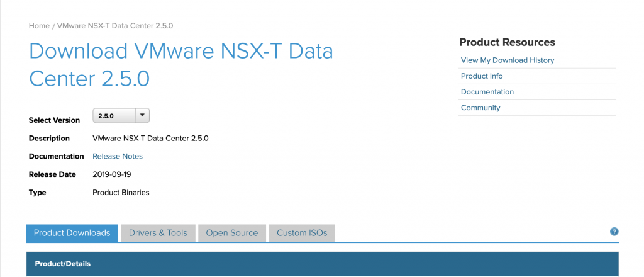The height and width of the screenshot is (277, 644).
Task: Open the help question-mark icon
Action: (614, 232)
